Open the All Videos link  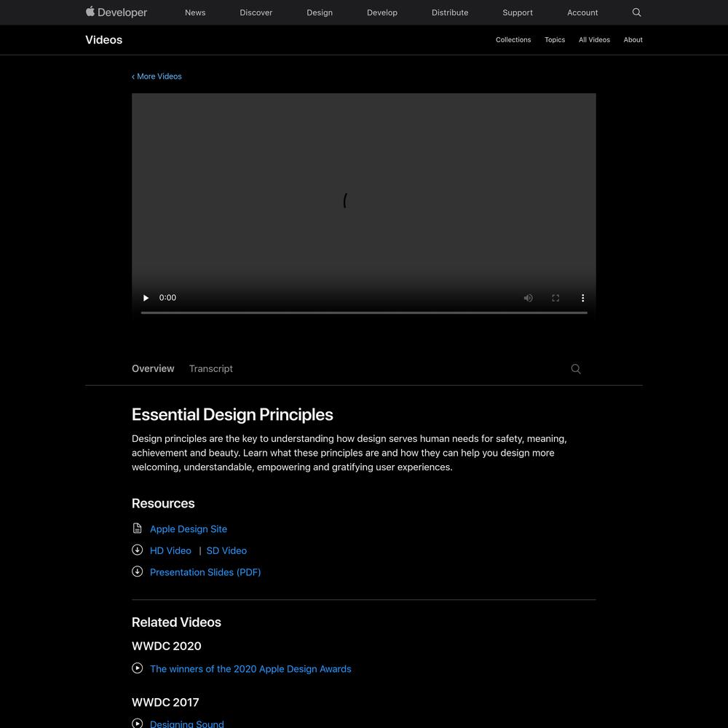tap(594, 40)
